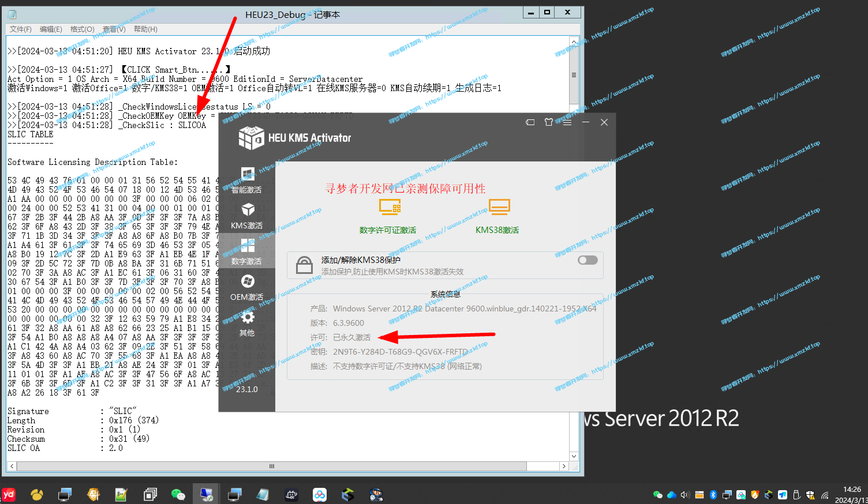Select the 数字激活 sidebar tab
868x504 pixels.
pyautogui.click(x=247, y=252)
